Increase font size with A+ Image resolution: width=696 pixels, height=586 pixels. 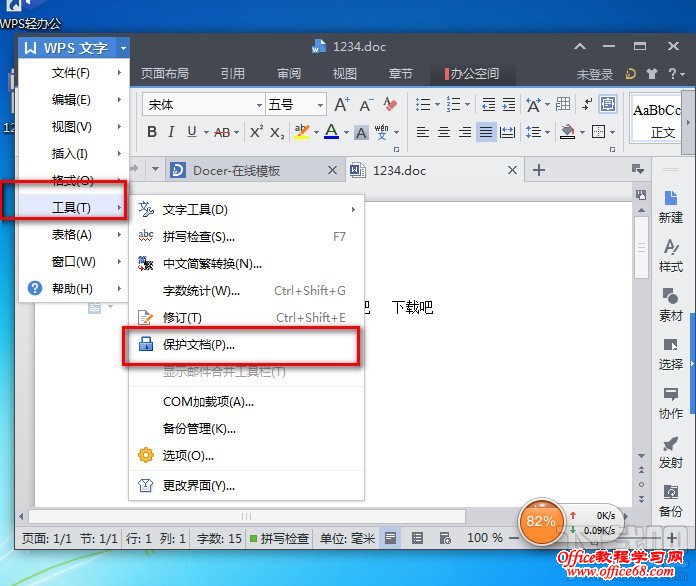[x=342, y=105]
